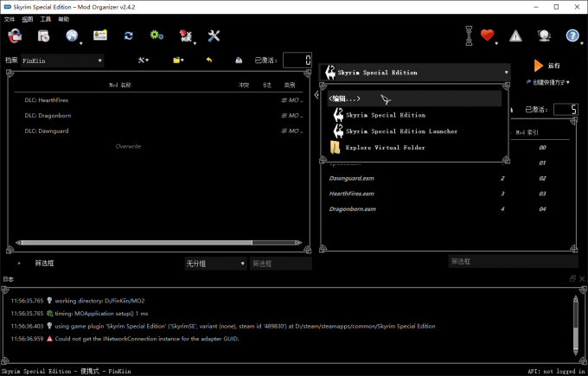Select the Overwrite row

tap(158, 146)
